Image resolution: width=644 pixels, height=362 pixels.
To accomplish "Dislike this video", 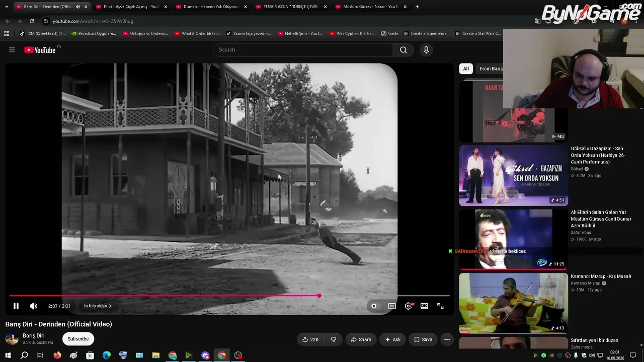I will (333, 339).
